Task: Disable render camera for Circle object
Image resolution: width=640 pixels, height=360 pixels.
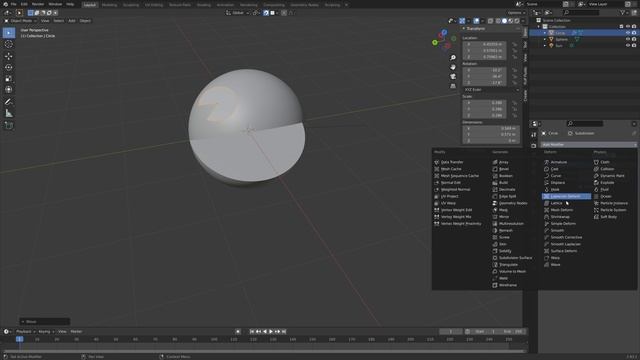Action: (634, 33)
